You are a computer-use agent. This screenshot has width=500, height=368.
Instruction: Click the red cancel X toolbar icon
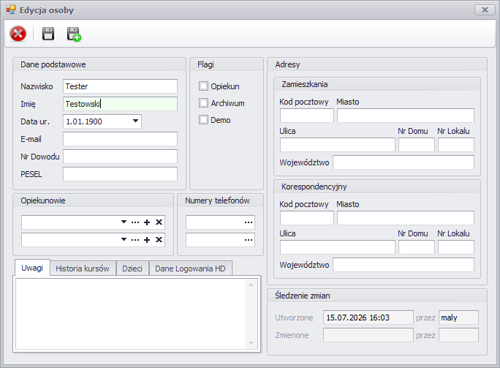pos(18,34)
